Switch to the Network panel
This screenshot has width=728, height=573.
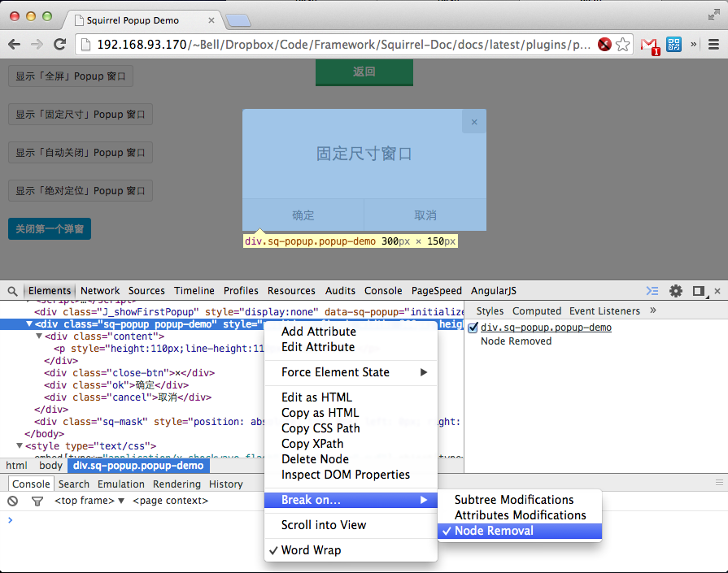tap(100, 291)
